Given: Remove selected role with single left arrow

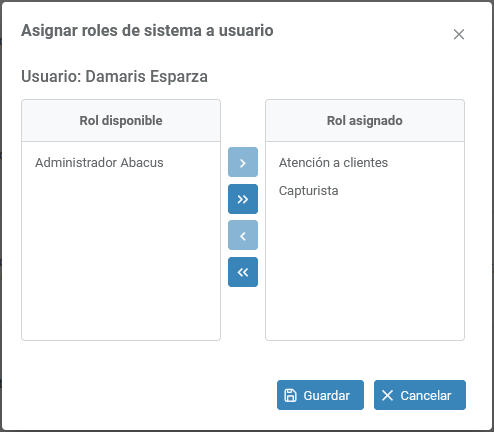Looking at the screenshot, I should tap(243, 235).
